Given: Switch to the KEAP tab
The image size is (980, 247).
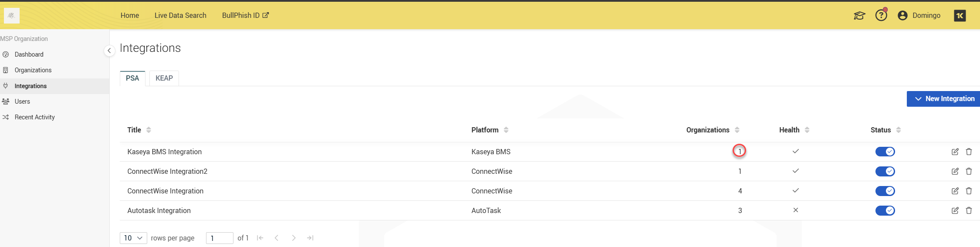Looking at the screenshot, I should click(x=164, y=78).
